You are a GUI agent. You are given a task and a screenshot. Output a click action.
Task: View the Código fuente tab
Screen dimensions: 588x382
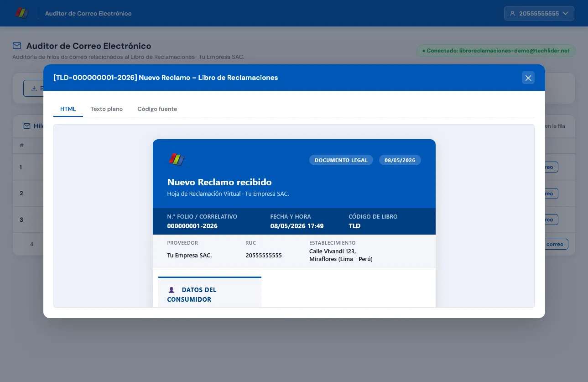coord(157,109)
